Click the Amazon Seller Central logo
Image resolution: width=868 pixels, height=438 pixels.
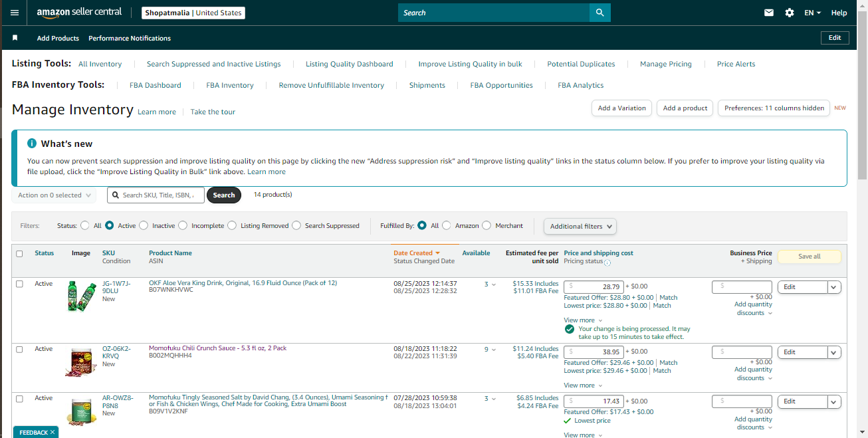coord(79,13)
